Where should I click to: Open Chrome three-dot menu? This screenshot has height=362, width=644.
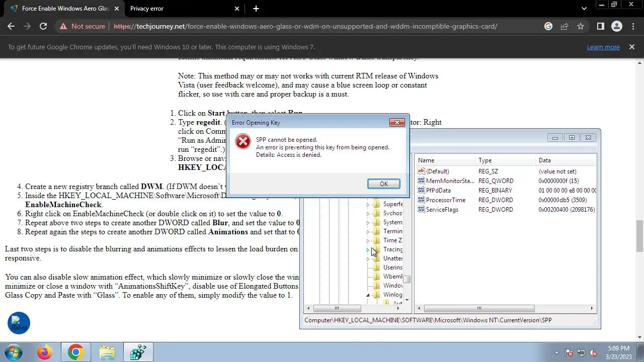tap(632, 26)
